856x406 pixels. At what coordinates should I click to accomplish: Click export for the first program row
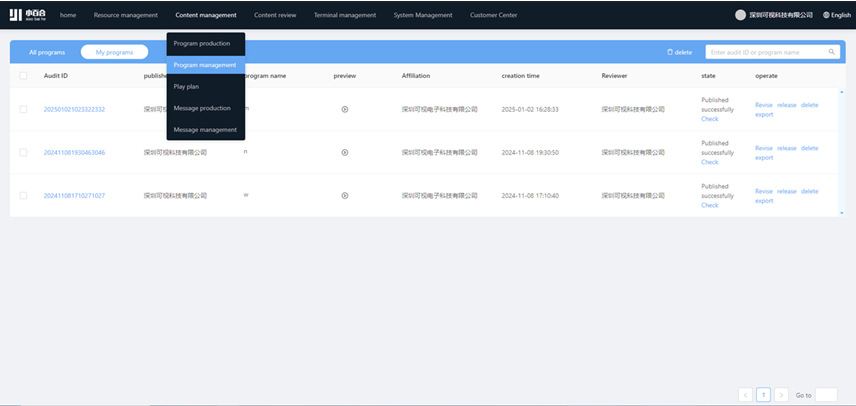764,114
